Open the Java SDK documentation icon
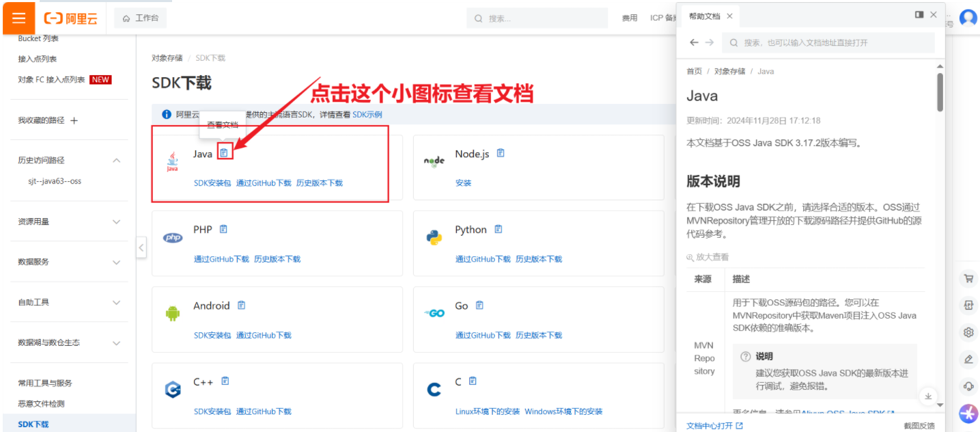The height and width of the screenshot is (432, 980). click(225, 152)
